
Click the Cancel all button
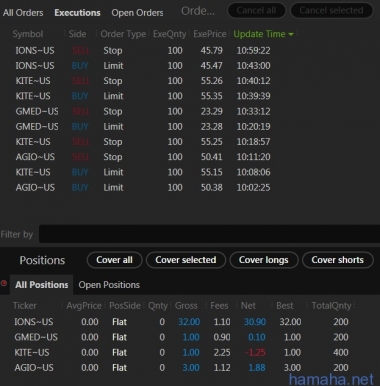coord(256,11)
